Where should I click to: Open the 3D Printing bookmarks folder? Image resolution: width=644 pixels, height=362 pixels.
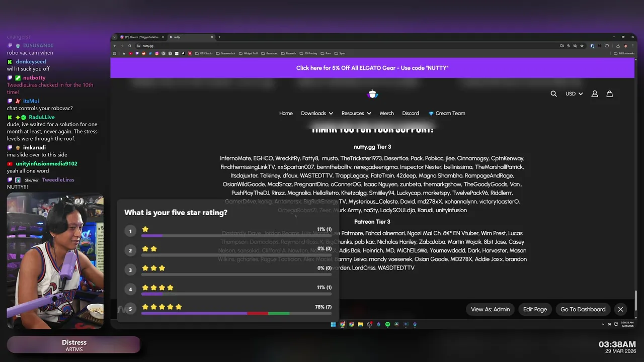pyautogui.click(x=308, y=53)
